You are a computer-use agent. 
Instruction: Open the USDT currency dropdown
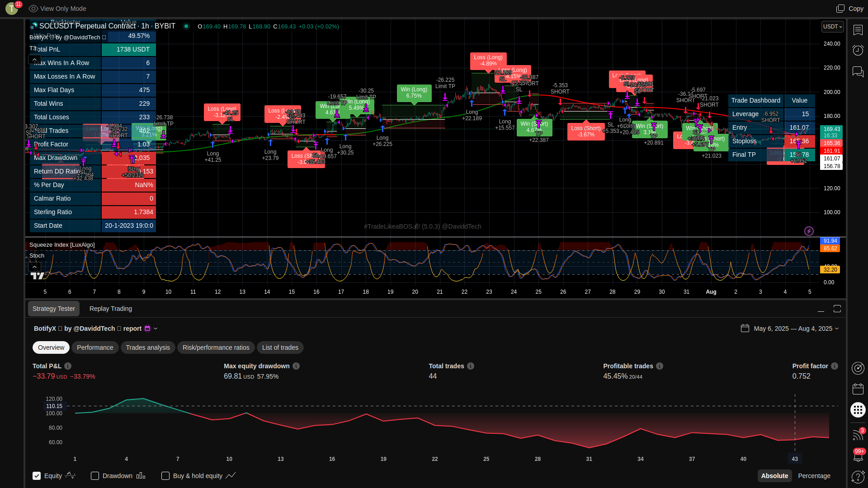[x=832, y=27]
